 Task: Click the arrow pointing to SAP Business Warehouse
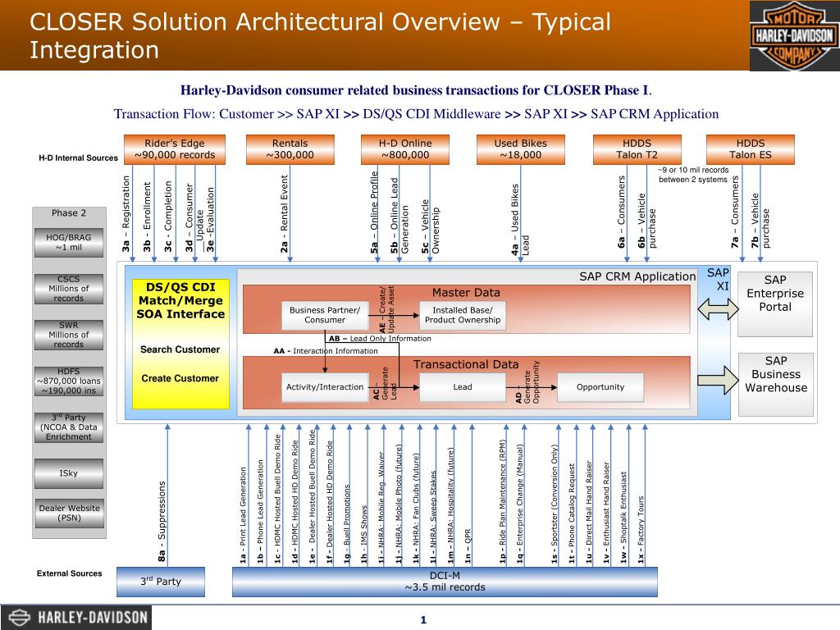pyautogui.click(x=718, y=381)
